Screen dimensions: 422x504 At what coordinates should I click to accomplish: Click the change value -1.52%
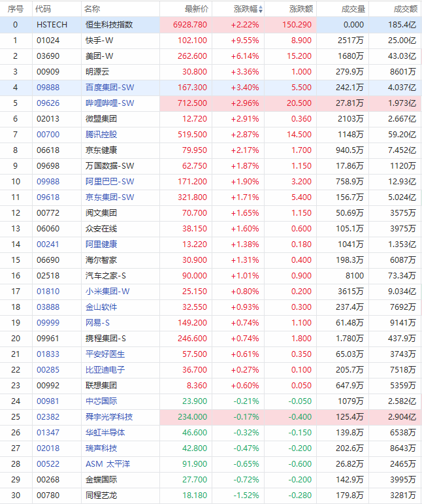coord(246,496)
